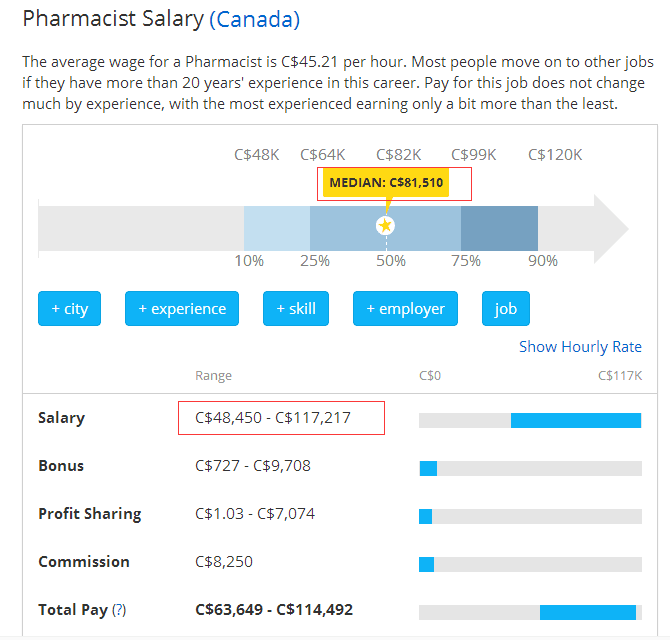The height and width of the screenshot is (640, 670).
Task: Click the Total Pay range bar
Action: 587,612
